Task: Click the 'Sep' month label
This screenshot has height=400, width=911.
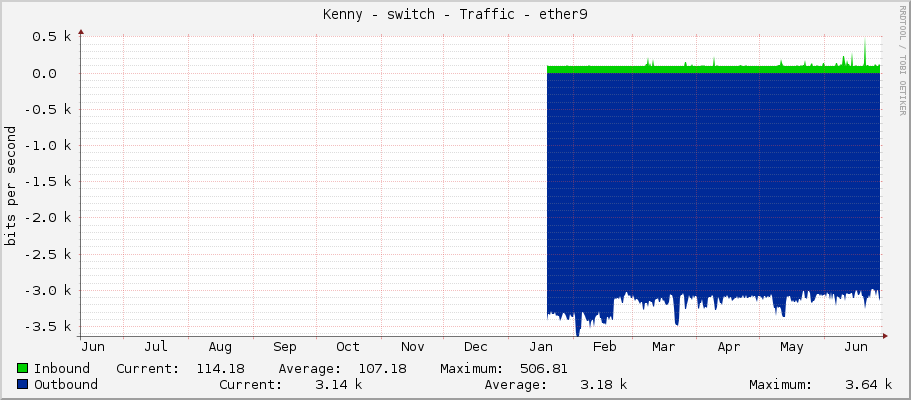Action: click(284, 347)
